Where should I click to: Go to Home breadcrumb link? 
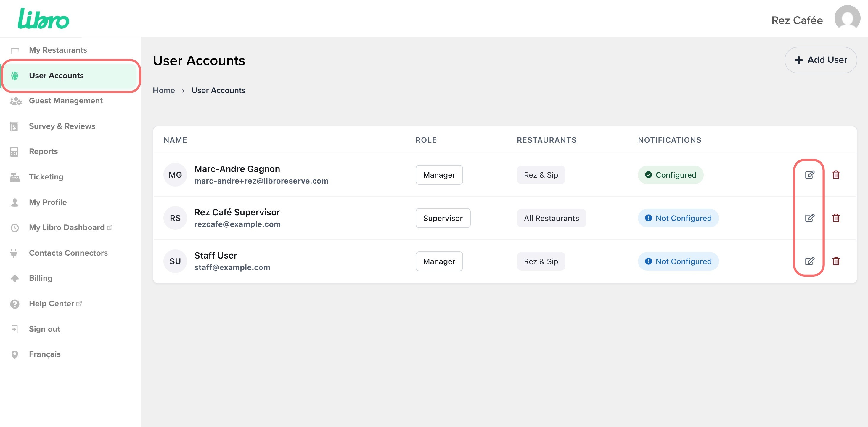pyautogui.click(x=164, y=90)
